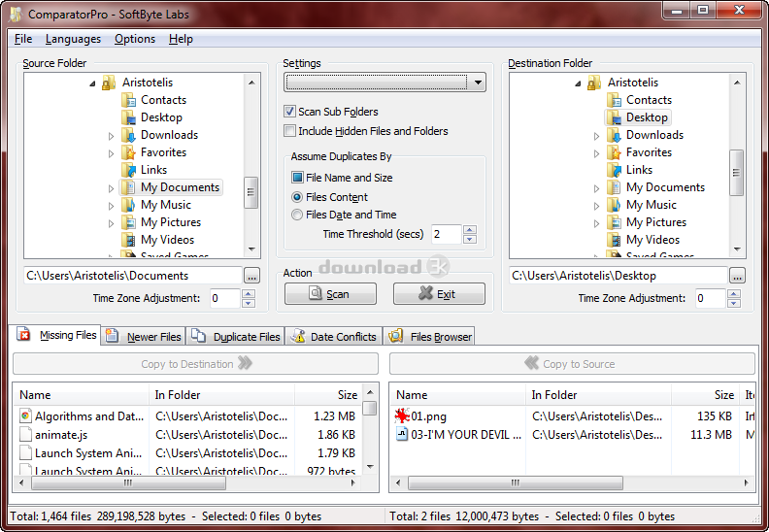Switch to the Newer Files tab
This screenshot has height=532, width=769.
[144, 336]
